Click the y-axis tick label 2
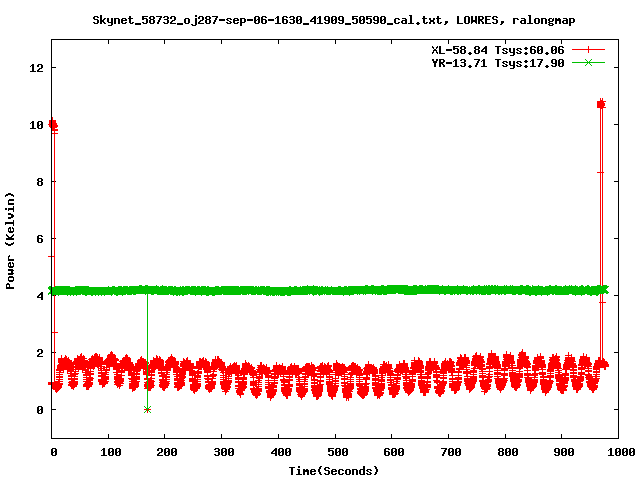 click(40, 353)
